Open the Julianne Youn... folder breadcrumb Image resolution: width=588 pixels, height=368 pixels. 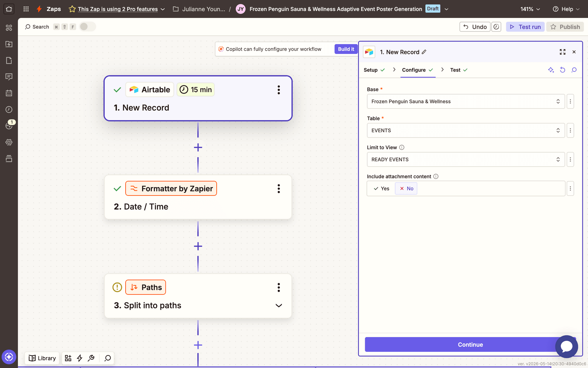coord(199,9)
